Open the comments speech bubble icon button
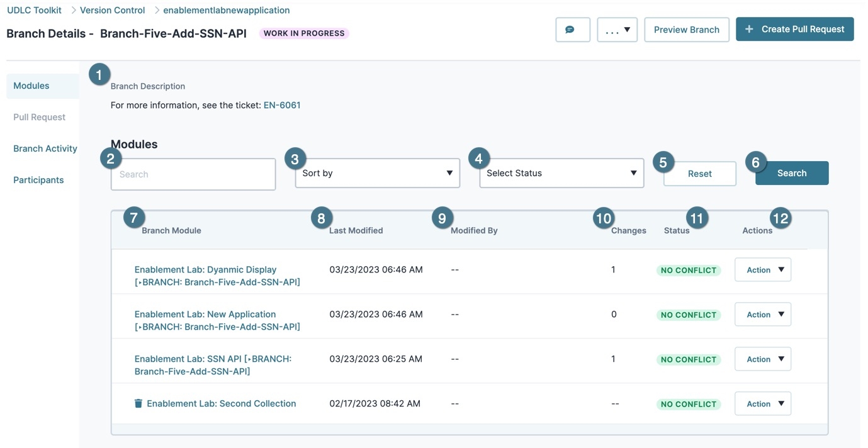The image size is (868, 448). 572,30
